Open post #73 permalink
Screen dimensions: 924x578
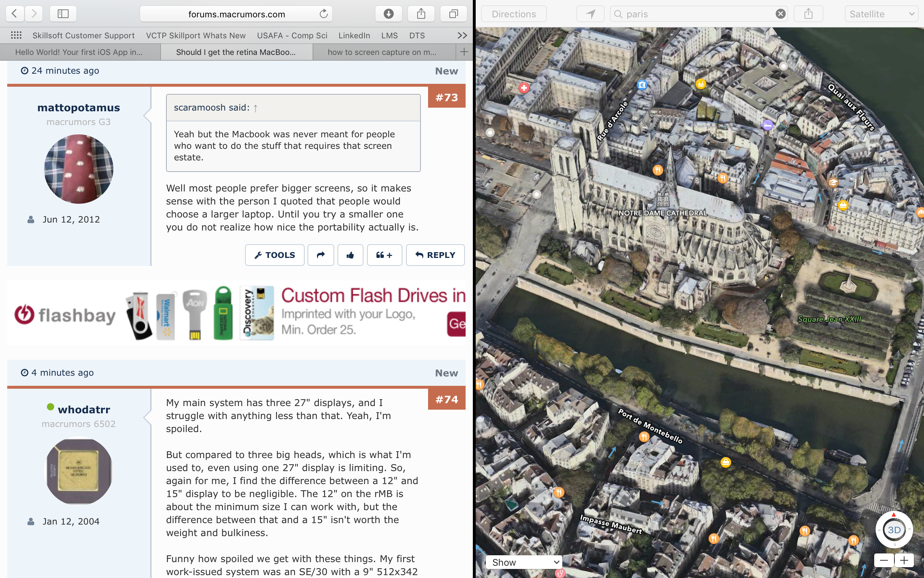pyautogui.click(x=446, y=98)
